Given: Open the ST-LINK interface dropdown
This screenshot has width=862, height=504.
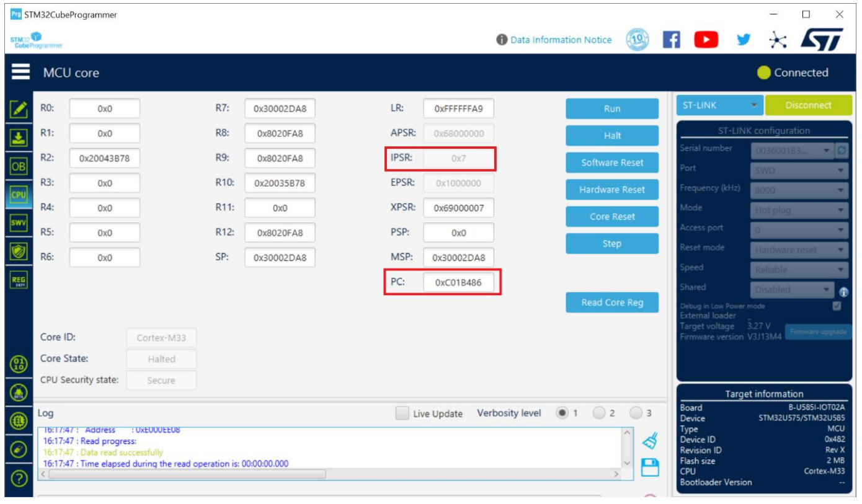Looking at the screenshot, I should click(x=719, y=105).
